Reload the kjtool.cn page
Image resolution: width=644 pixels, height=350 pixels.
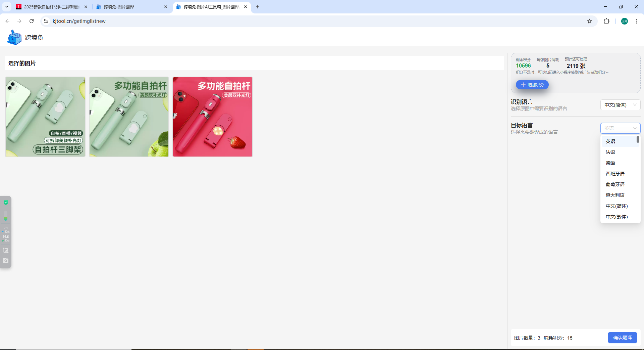coord(32,21)
